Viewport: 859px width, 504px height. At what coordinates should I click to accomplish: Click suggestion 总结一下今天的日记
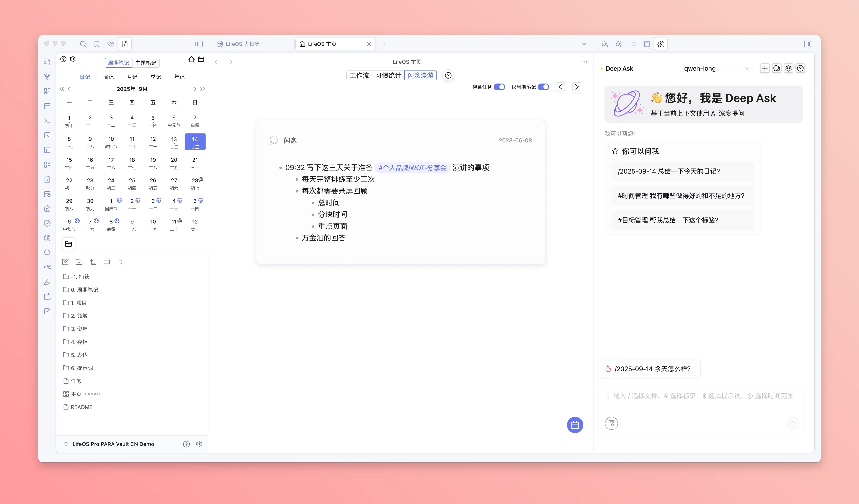[668, 171]
